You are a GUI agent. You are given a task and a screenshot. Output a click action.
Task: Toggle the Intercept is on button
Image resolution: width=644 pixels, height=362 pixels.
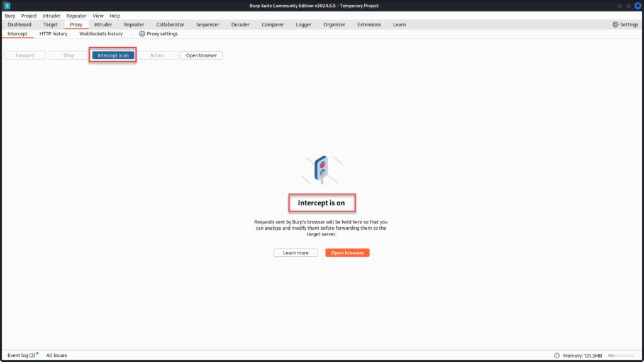click(x=113, y=55)
